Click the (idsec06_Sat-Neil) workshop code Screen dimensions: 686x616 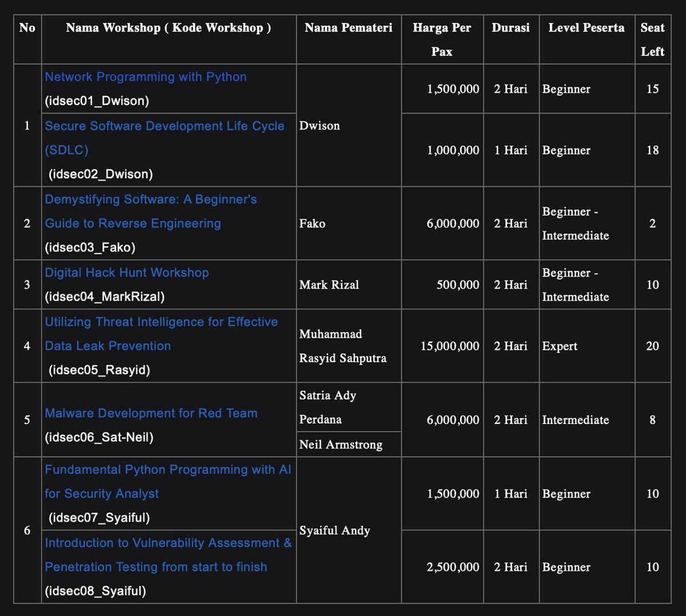[99, 437]
